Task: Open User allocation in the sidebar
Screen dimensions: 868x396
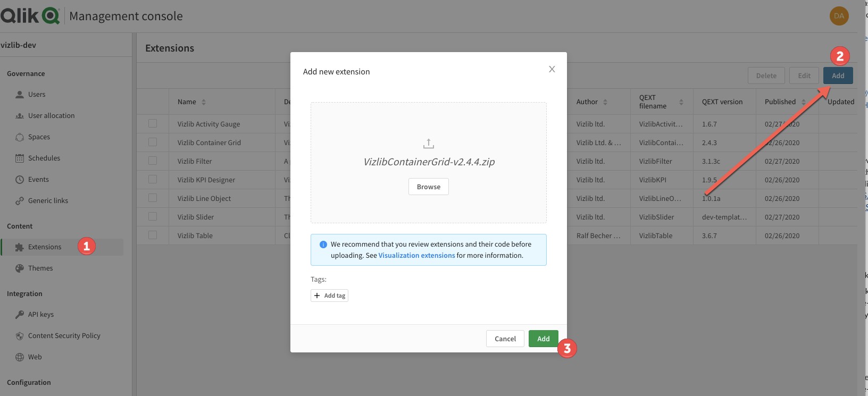Action: (x=51, y=116)
